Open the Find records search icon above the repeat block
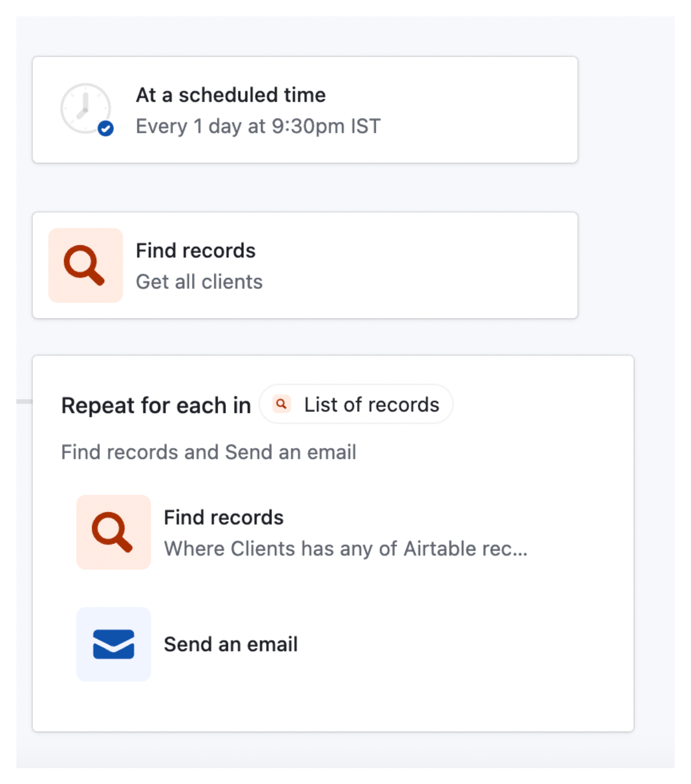 click(85, 265)
